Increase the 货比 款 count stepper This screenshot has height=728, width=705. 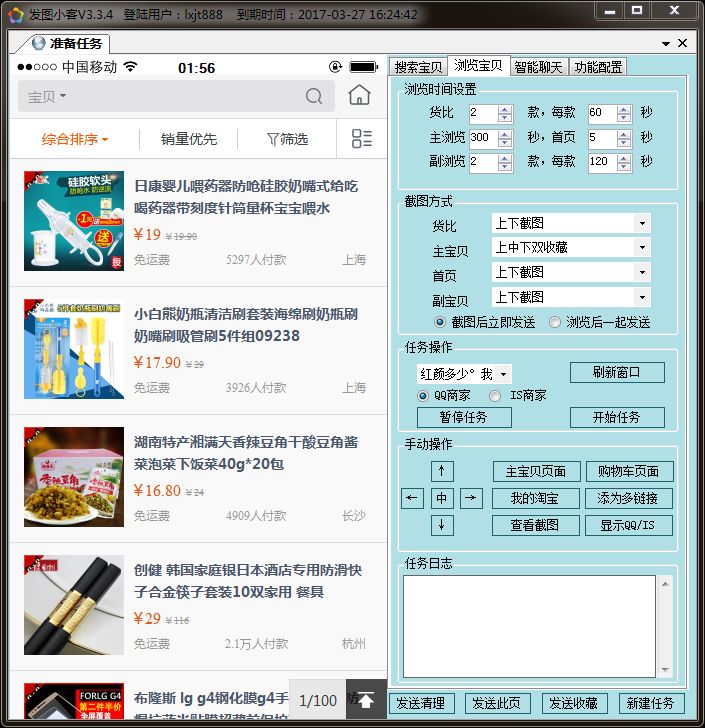coord(504,109)
